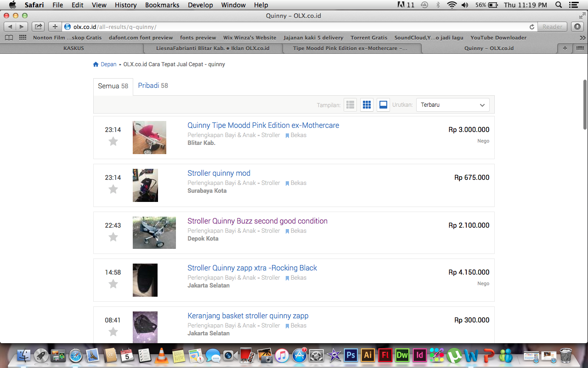Open Top Sites grid icon in bookmarks bar
Screen dimensions: 588x368
point(23,38)
